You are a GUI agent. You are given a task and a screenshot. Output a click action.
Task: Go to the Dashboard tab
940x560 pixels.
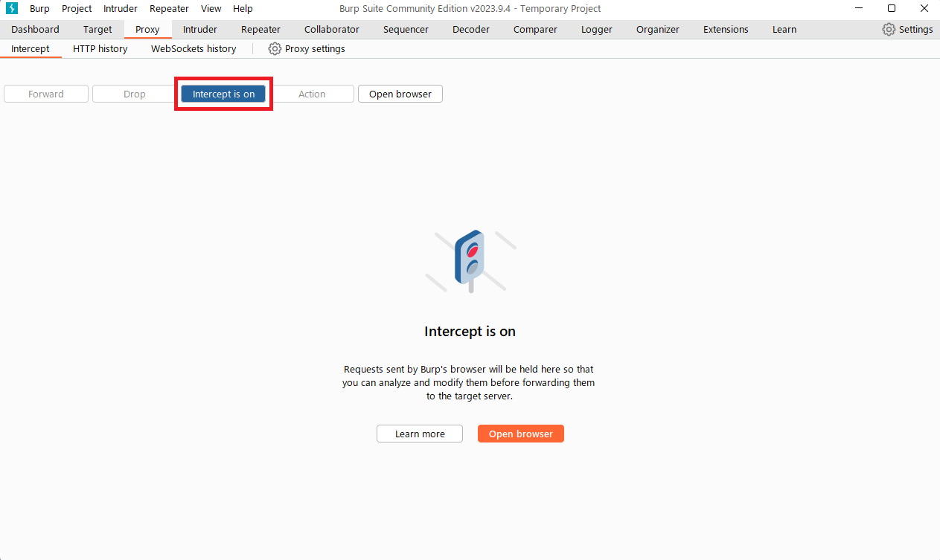[x=35, y=30]
